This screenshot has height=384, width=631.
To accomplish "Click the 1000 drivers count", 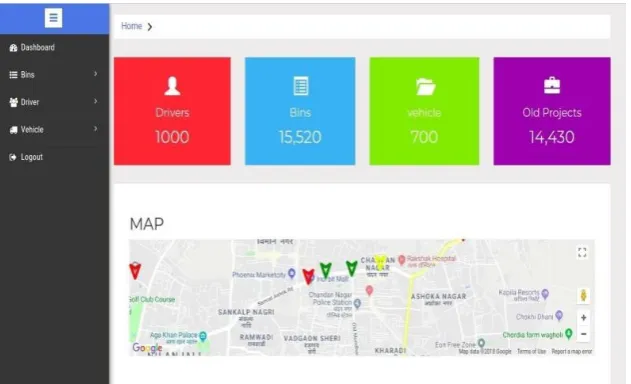I will coord(172,137).
